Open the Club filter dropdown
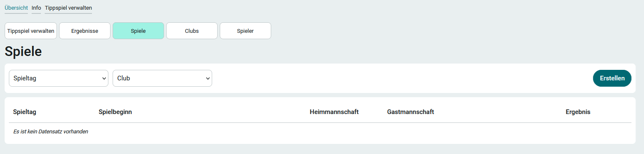 [x=162, y=78]
